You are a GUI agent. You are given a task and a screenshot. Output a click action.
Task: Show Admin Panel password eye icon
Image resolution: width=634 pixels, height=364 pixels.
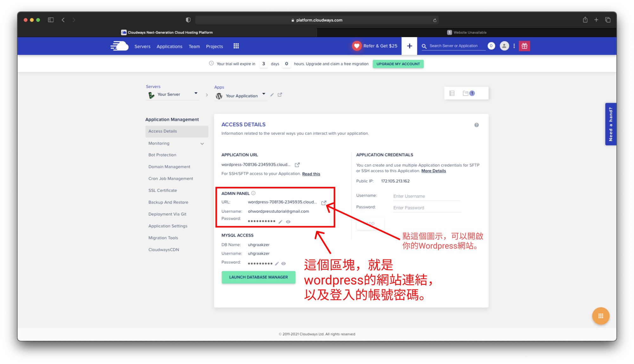(x=288, y=222)
